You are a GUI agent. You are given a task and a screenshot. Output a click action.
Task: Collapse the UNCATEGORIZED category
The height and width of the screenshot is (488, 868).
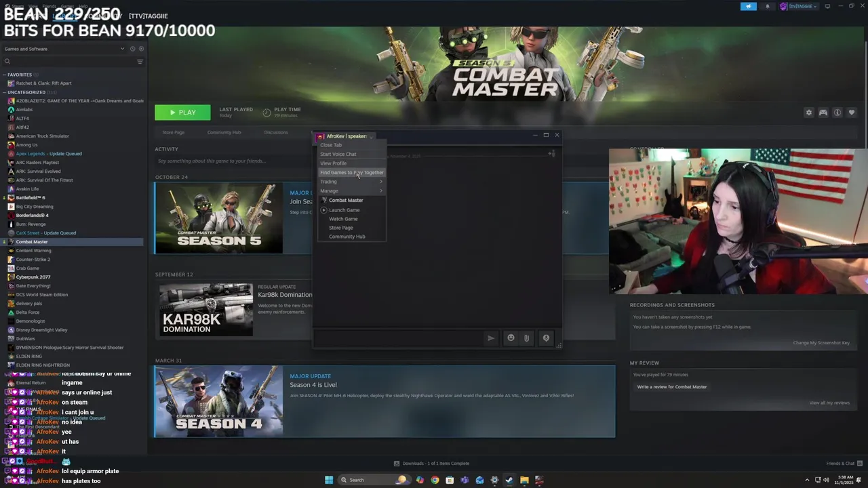point(5,92)
